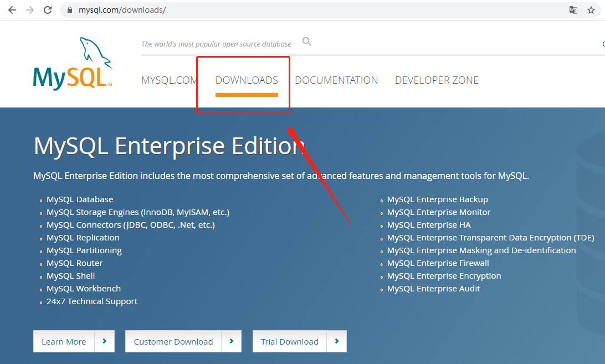Click the arrow beside Learn More

105,341
